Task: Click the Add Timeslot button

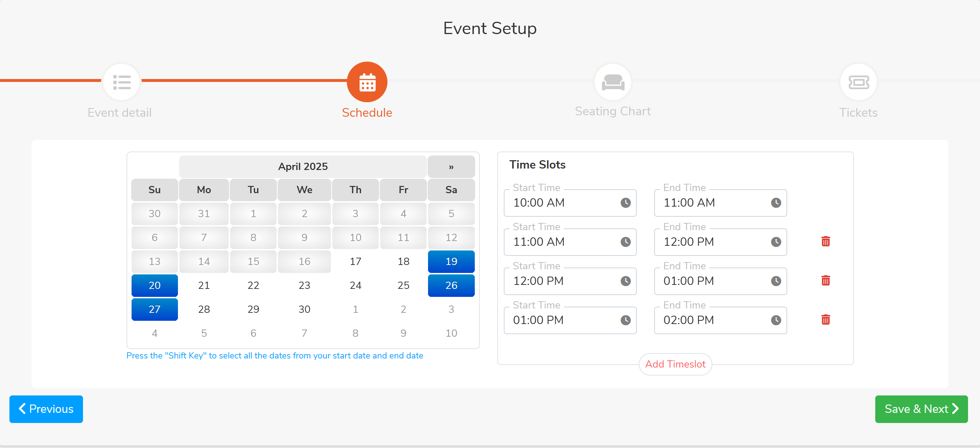Action: pos(675,364)
